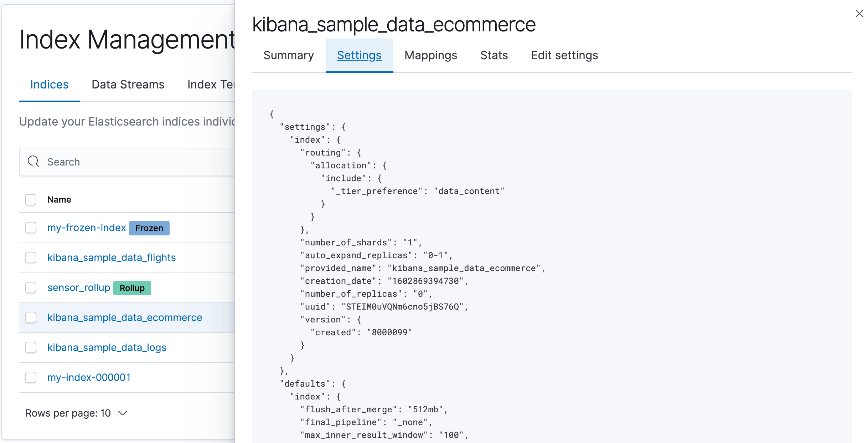Click the "final_pipeline" line
Viewport: 868px width, 443px height.
366,422
